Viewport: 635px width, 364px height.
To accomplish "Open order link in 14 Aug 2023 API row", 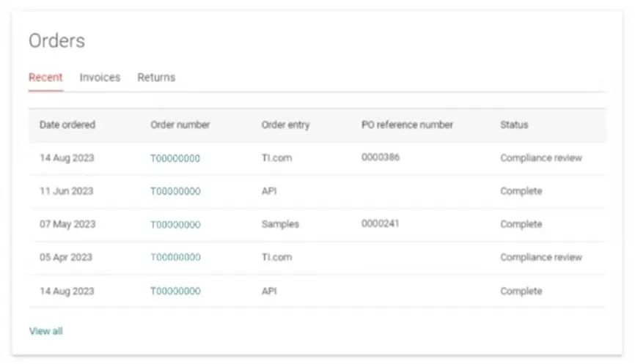I will 175,291.
